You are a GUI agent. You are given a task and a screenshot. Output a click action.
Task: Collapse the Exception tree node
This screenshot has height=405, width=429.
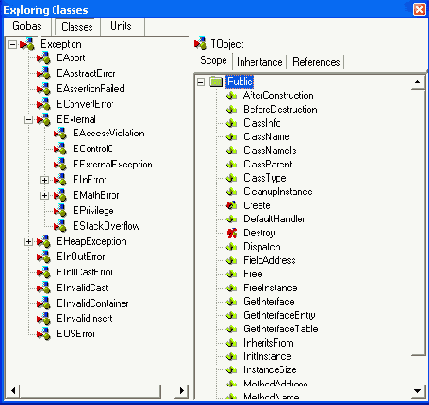click(12, 44)
